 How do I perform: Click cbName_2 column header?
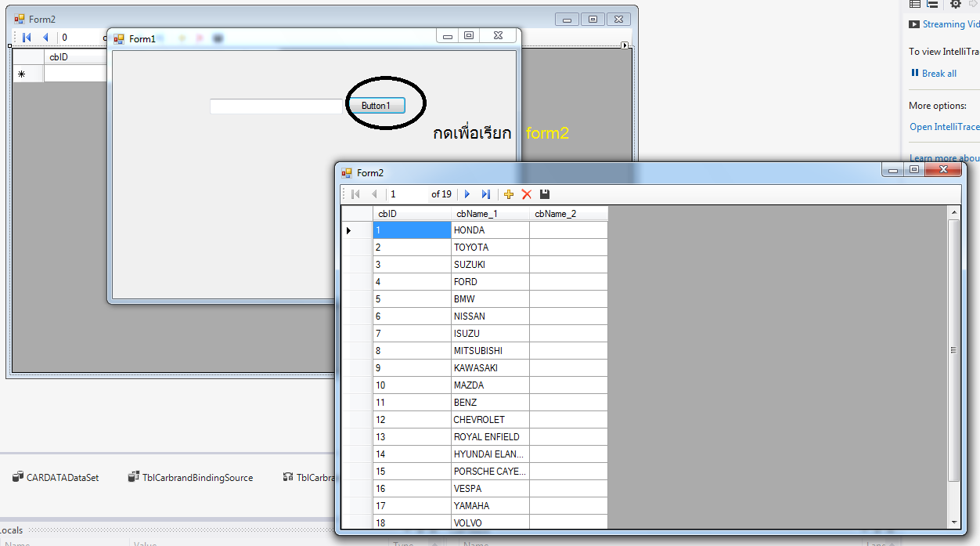(x=569, y=214)
